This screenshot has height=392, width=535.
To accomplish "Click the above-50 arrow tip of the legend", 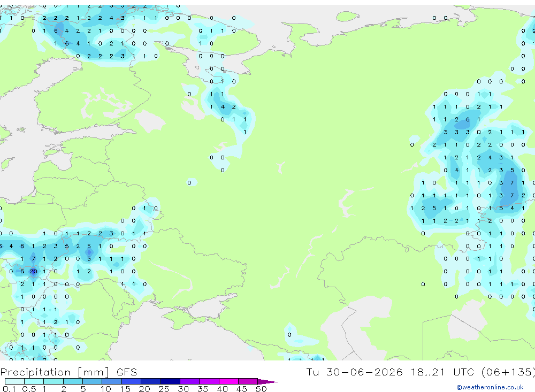I will [x=267, y=381].
